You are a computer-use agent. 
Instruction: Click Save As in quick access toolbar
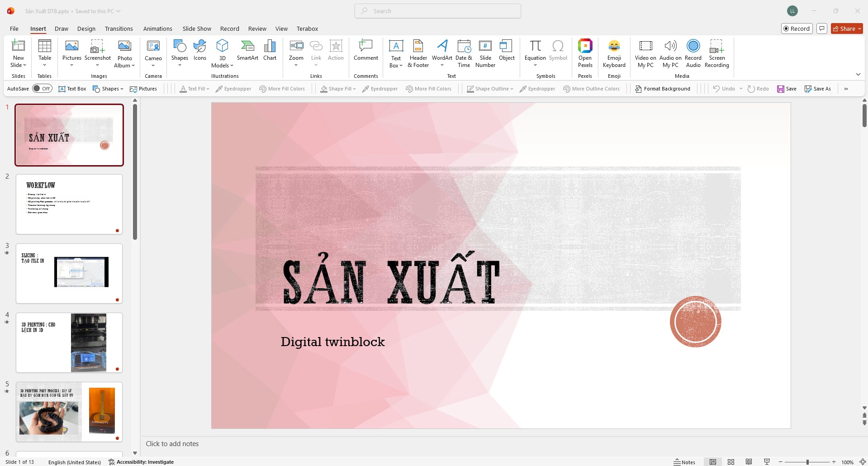tap(817, 89)
